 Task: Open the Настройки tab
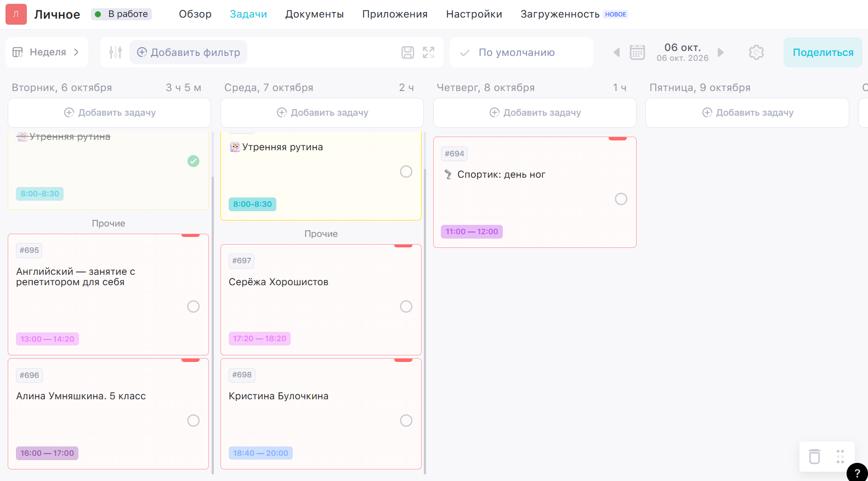pyautogui.click(x=474, y=14)
